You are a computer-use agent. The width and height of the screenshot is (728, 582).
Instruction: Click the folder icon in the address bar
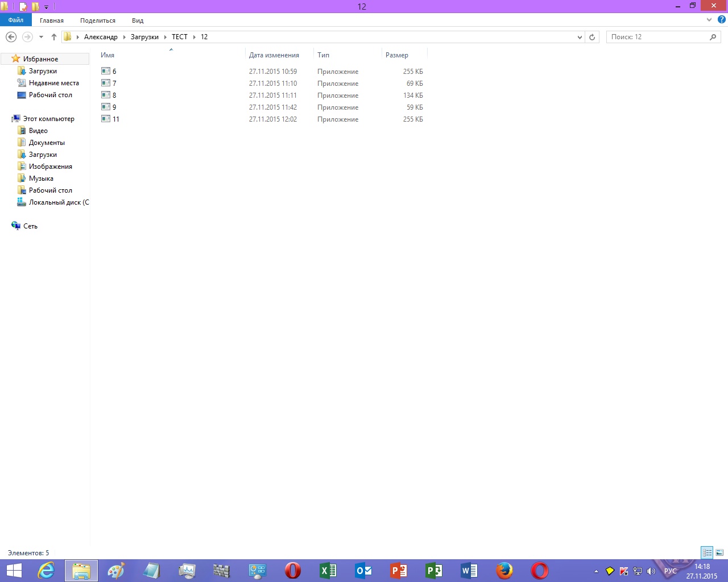tap(68, 37)
